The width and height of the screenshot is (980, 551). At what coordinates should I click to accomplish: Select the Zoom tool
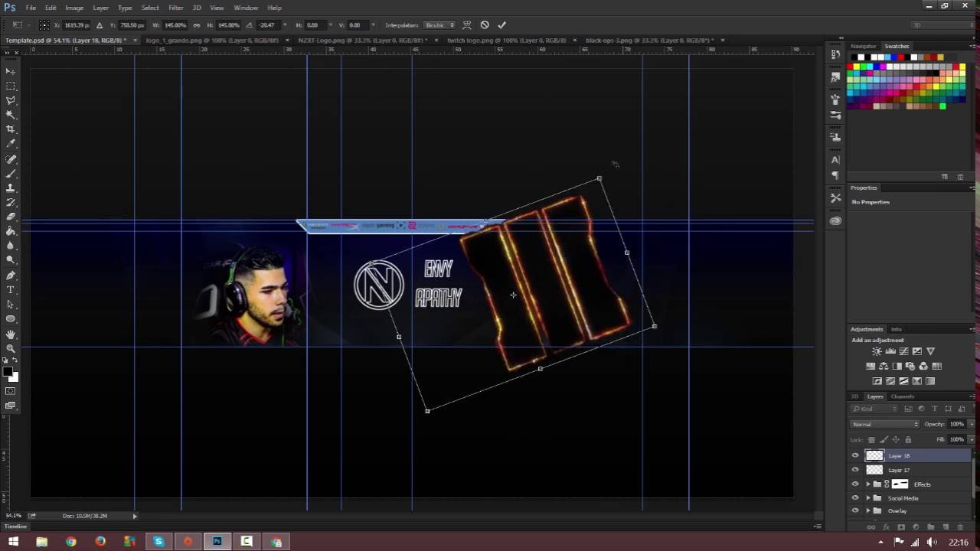(11, 349)
